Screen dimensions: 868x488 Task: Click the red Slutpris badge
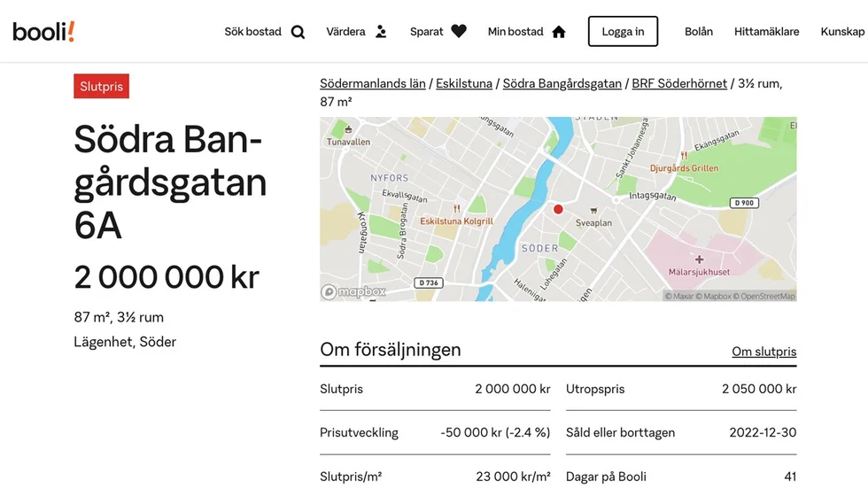pos(101,86)
